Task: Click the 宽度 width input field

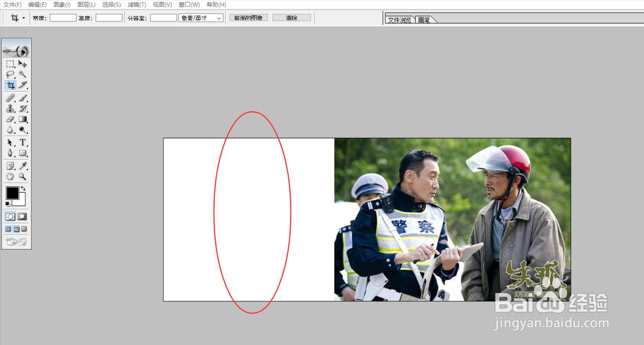Action: coord(63,18)
